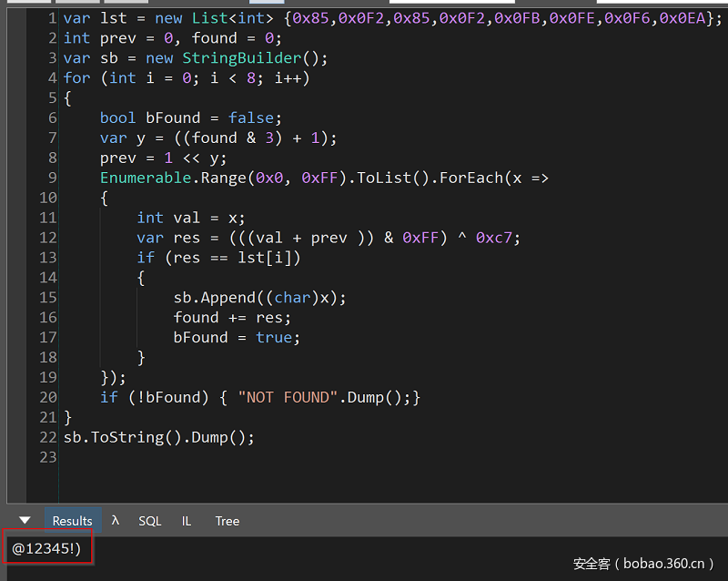Image resolution: width=728 pixels, height=581 pixels.
Task: Click 'int val = x;' on line 11
Action: (x=191, y=218)
